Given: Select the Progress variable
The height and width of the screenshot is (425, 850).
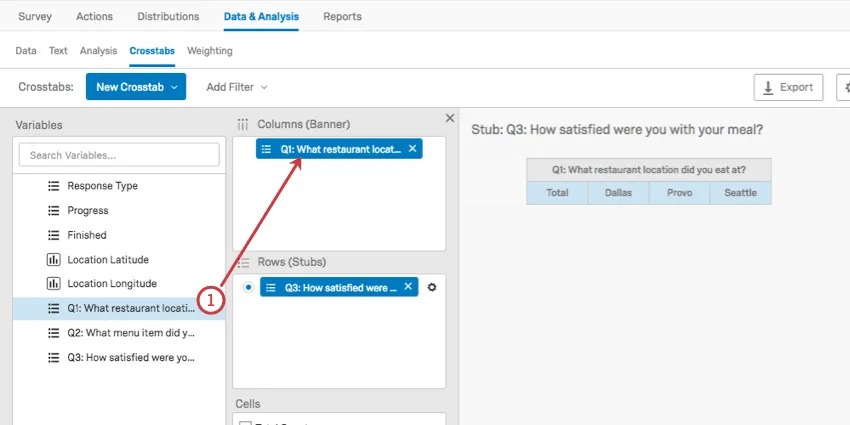Looking at the screenshot, I should pyautogui.click(x=88, y=211).
